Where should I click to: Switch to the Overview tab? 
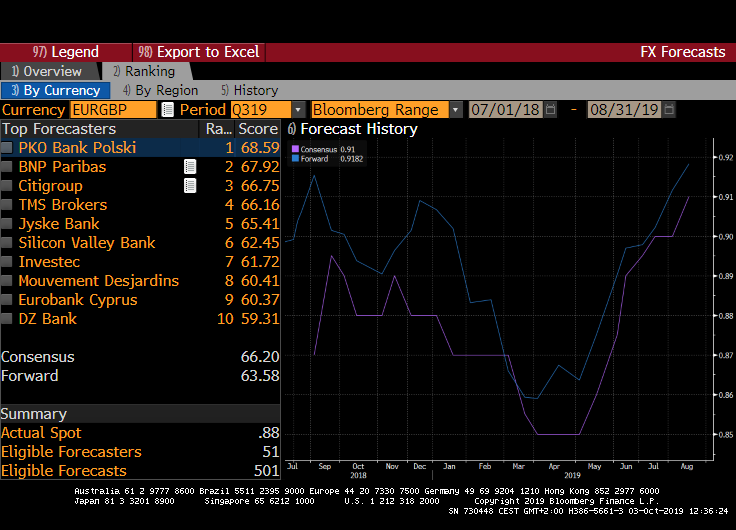click(46, 71)
